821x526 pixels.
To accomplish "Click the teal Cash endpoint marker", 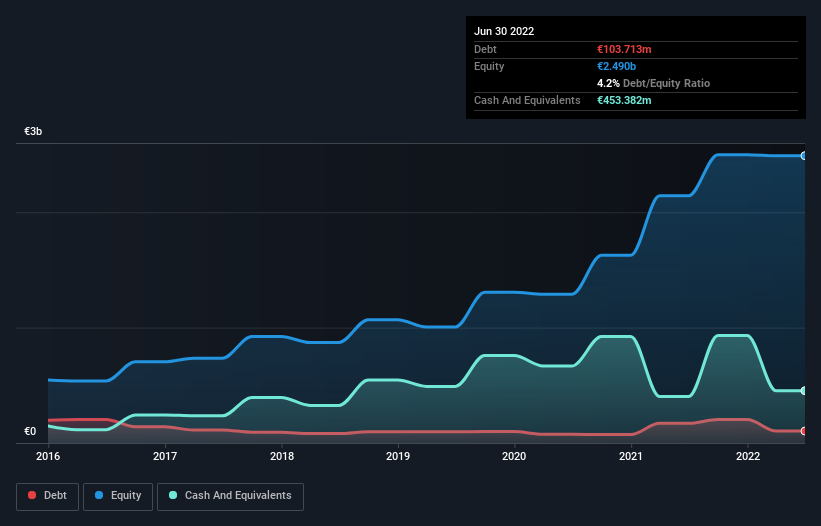I will [x=804, y=390].
